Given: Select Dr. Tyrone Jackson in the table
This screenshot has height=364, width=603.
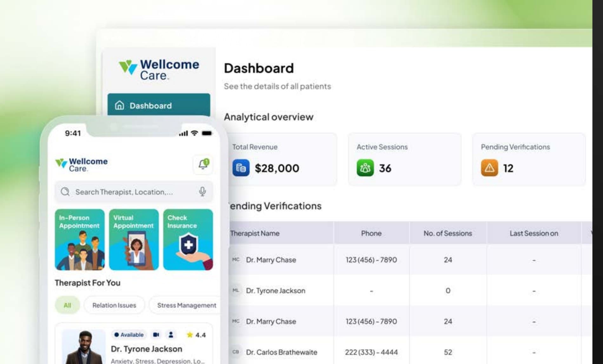Looking at the screenshot, I should (275, 290).
